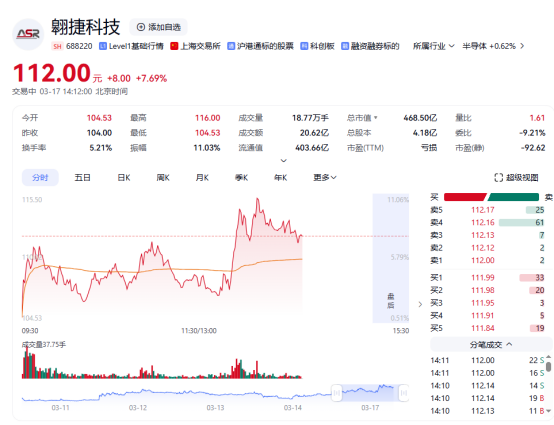Viewport: 554px width, 425px height.
Task: Switch to the 季K chart tab
Action: pos(241,177)
